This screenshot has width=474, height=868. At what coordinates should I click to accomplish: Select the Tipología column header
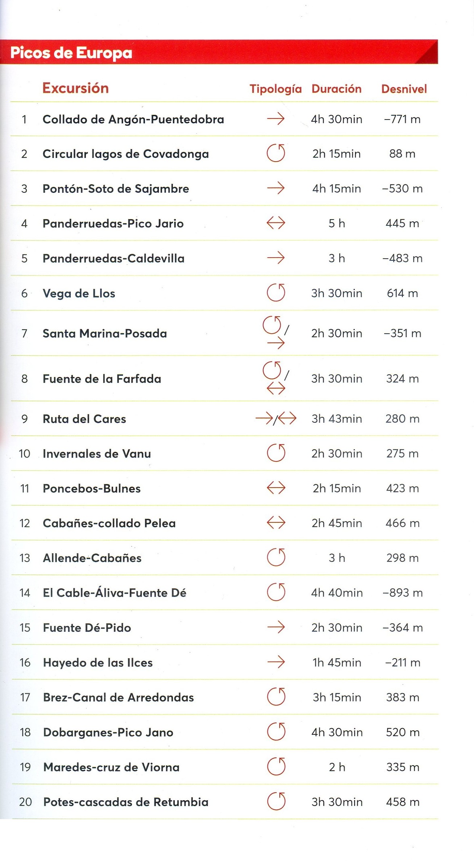point(275,89)
